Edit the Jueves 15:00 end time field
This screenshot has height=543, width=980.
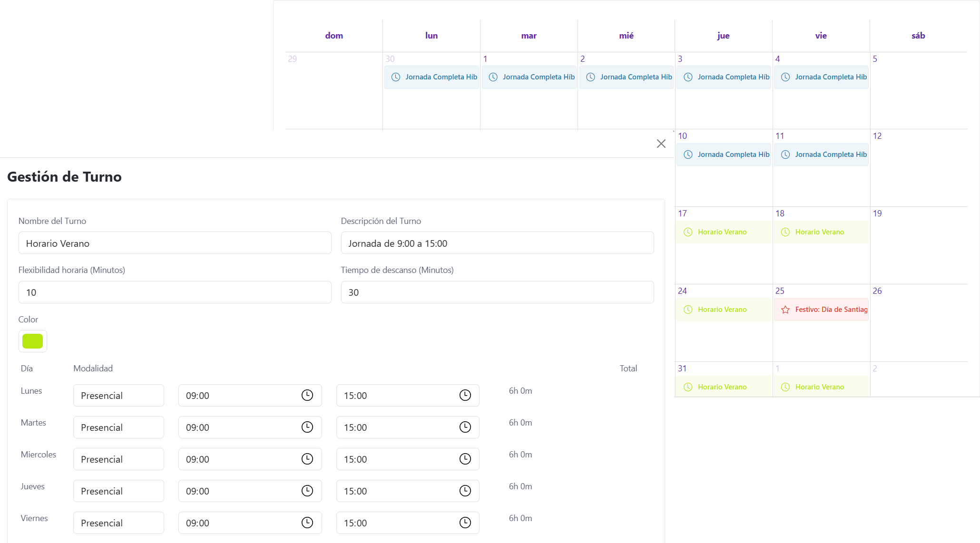click(408, 491)
